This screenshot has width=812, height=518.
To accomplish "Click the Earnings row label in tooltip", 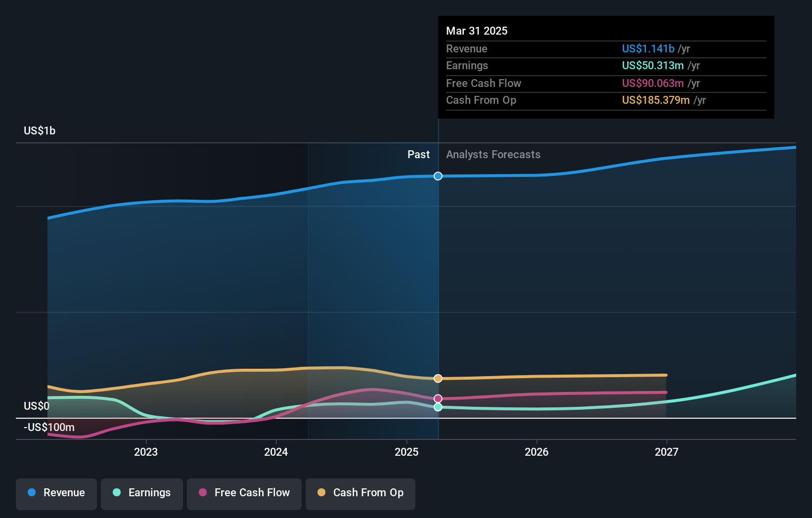I will (467, 65).
